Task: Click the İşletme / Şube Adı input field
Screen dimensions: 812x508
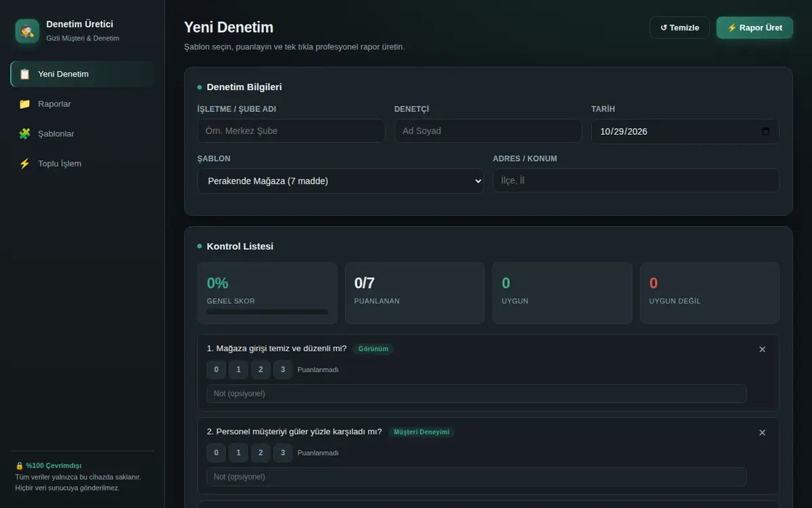Action: point(291,131)
